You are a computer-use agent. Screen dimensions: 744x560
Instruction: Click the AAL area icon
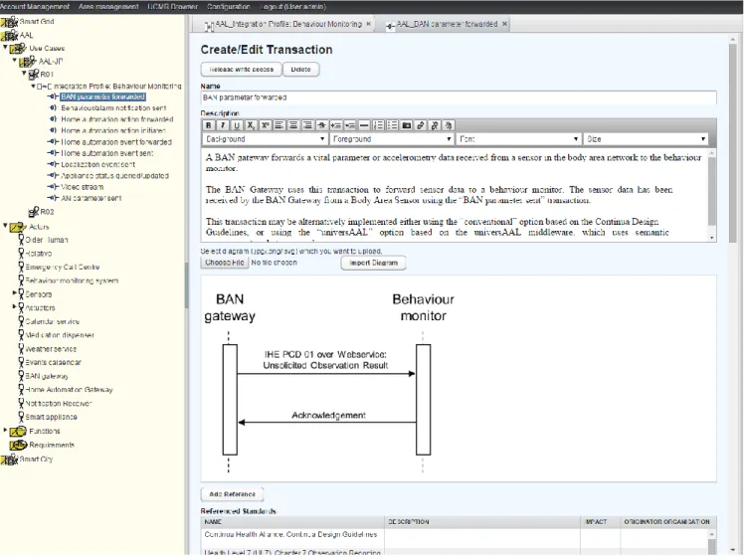point(10,36)
